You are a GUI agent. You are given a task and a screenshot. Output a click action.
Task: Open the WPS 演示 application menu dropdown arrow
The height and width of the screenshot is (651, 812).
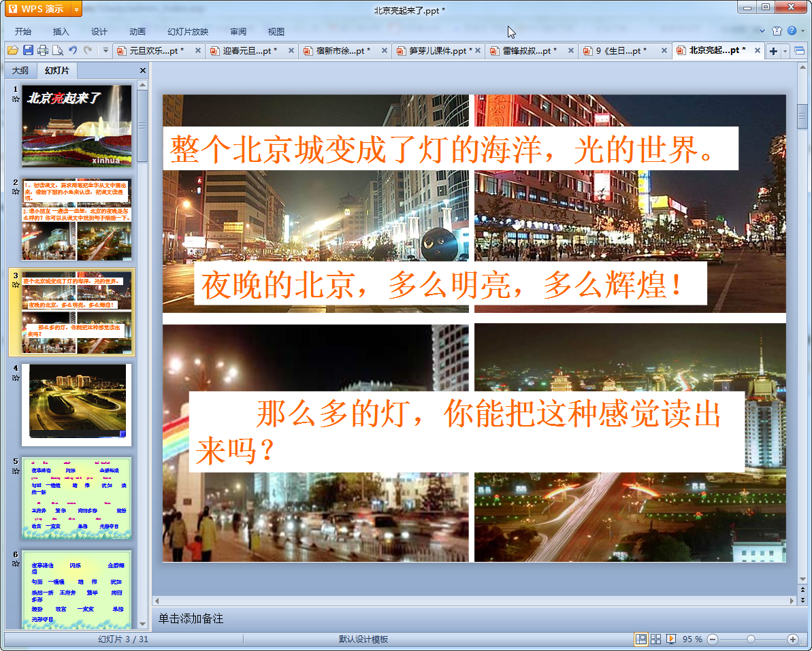click(x=77, y=10)
